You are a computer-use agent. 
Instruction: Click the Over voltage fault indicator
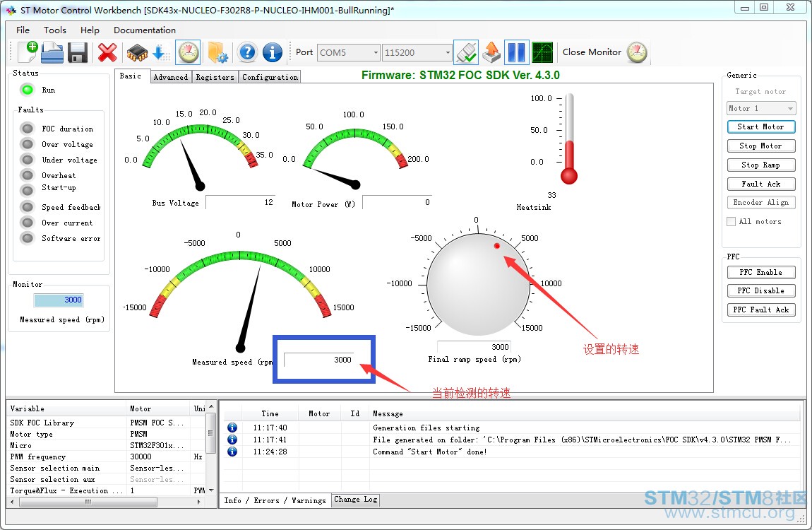28,144
